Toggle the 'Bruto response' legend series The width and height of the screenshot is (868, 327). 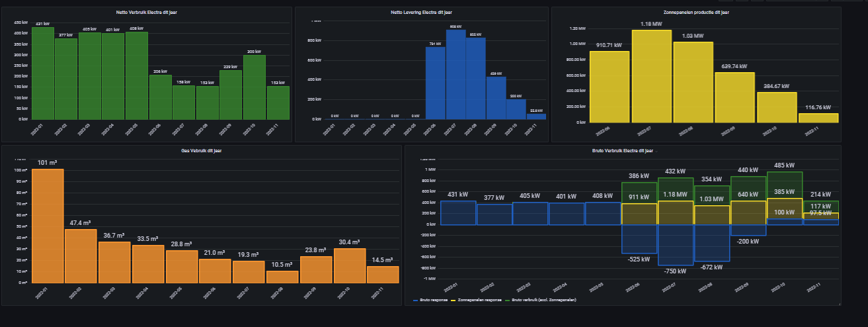point(434,300)
